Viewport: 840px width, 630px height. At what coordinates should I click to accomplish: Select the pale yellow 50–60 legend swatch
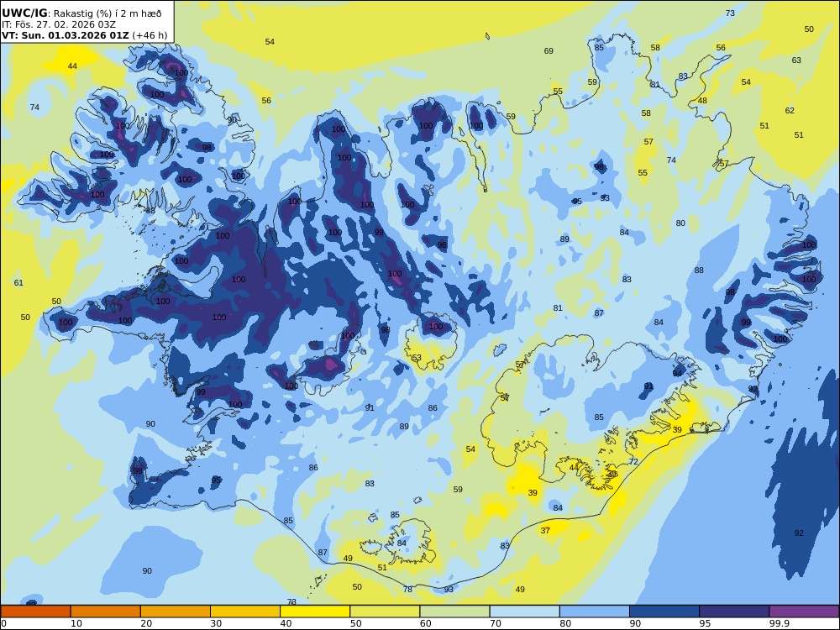point(385,612)
